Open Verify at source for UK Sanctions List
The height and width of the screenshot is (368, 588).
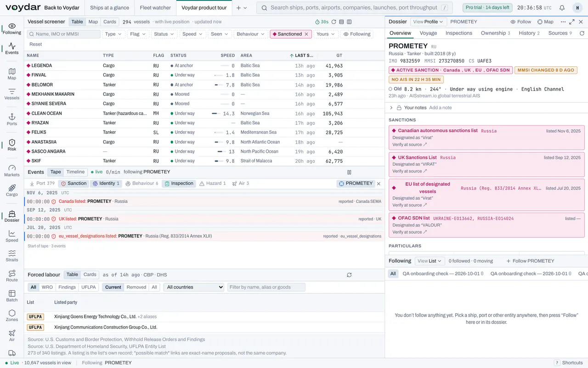coord(409,171)
